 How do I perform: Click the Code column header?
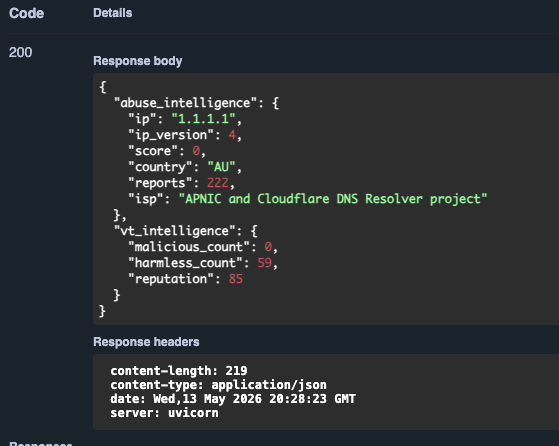[26, 14]
